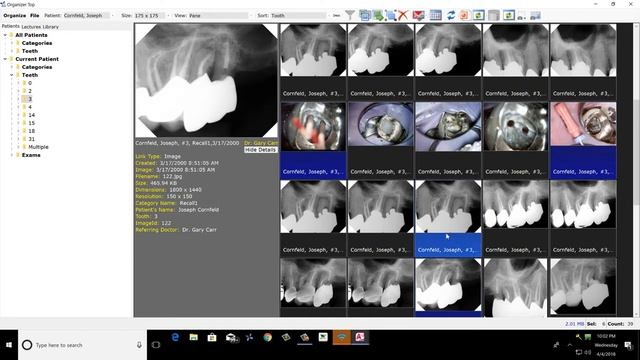Click the Dimensions 1800 x 1440 text
Screen dimensions: 640x360
click(169, 190)
